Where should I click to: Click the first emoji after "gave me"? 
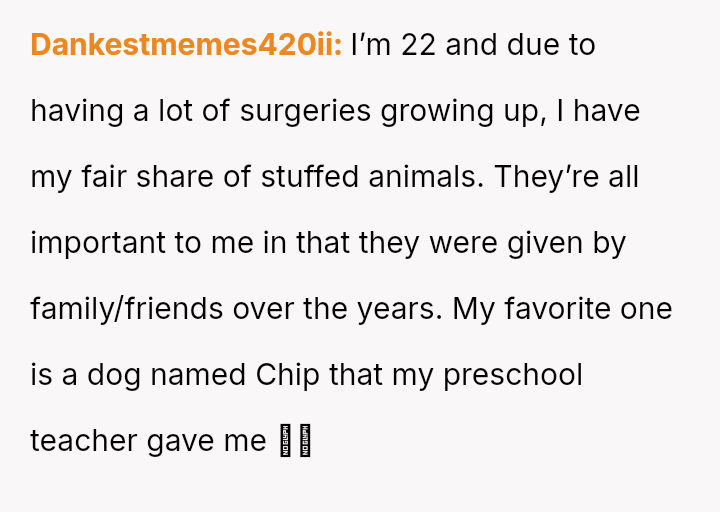(286, 440)
